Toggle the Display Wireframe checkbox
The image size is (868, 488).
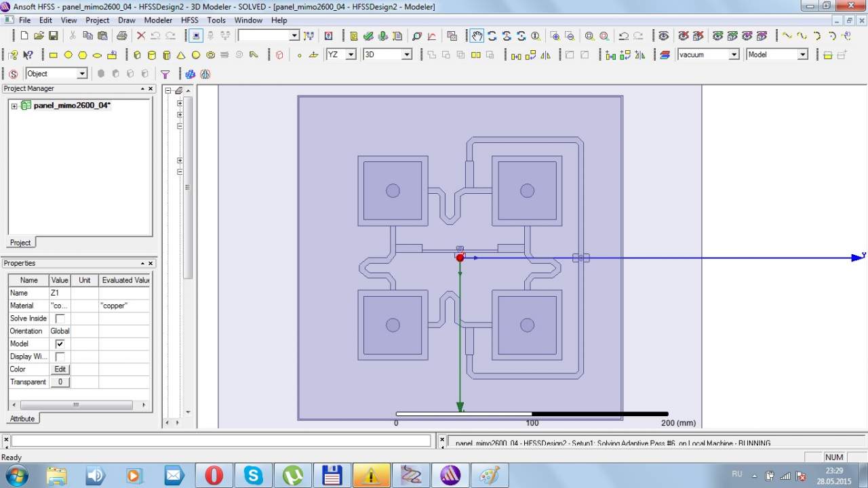[60, 357]
